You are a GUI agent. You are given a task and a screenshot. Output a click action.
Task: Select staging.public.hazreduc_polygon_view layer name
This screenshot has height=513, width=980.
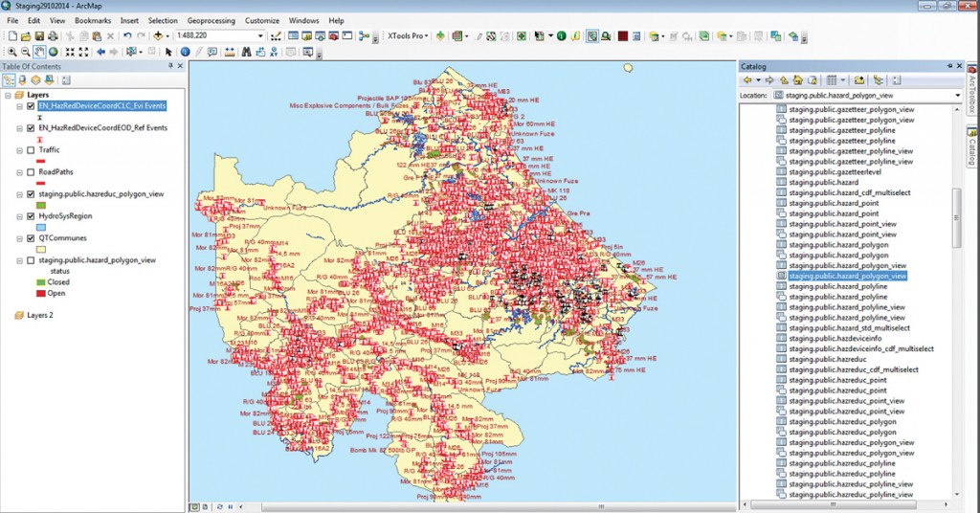pos(100,194)
